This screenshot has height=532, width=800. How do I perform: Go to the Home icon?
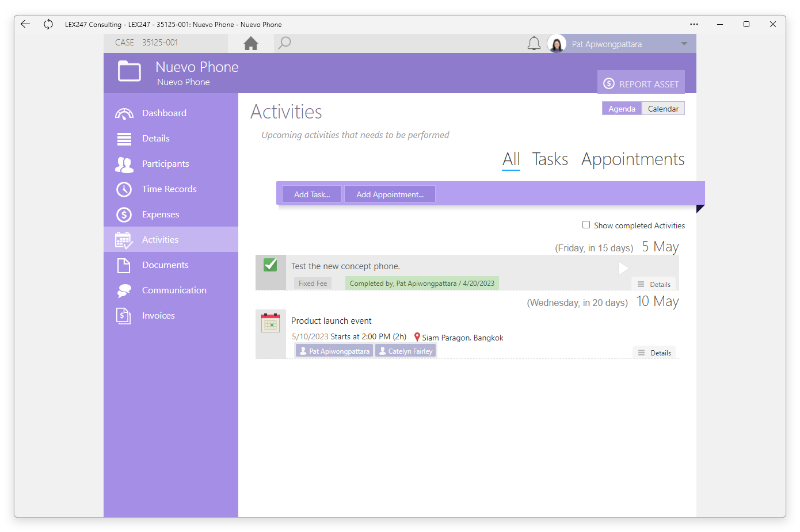pos(251,43)
